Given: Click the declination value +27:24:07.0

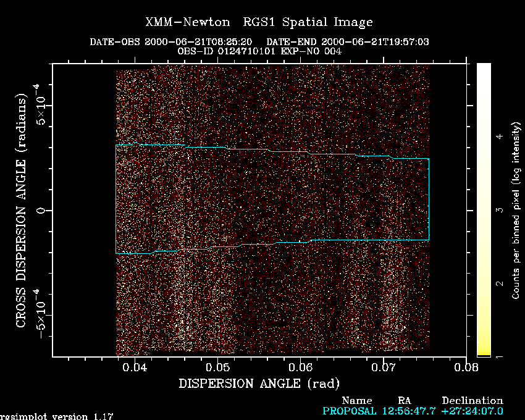Looking at the screenshot, I should 472,411.
